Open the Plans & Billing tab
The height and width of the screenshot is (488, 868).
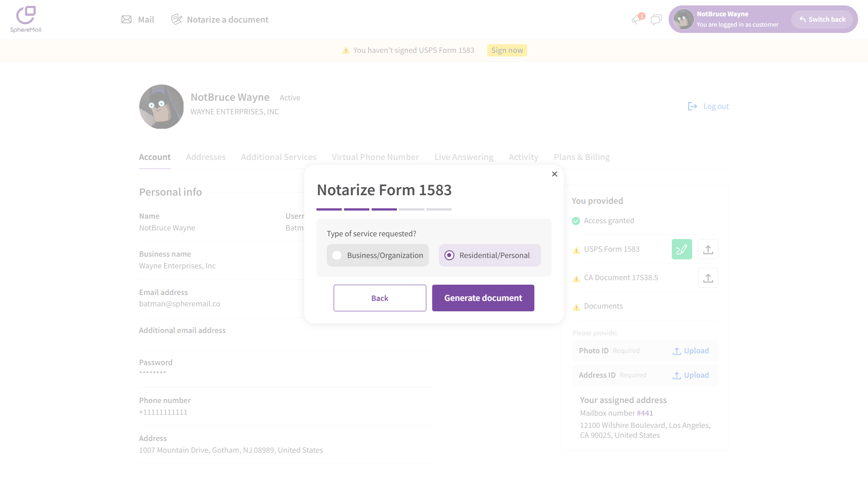pos(582,157)
